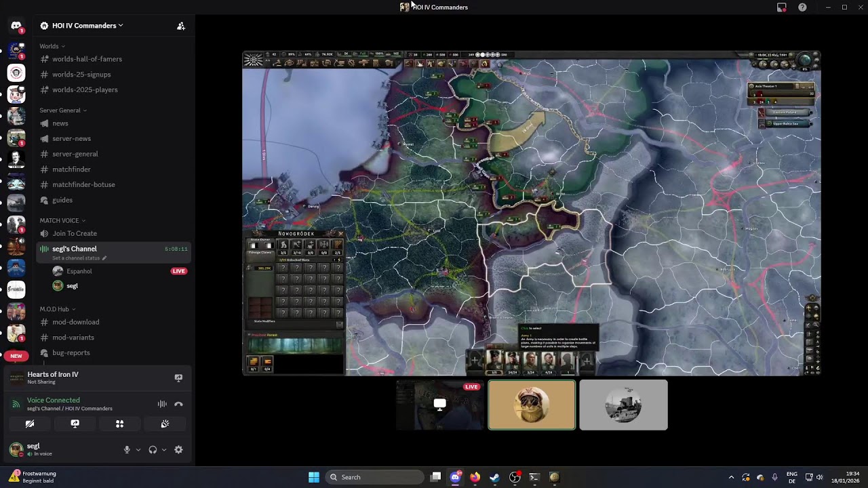
Task: Open Task View on taskbar
Action: [x=436, y=477]
